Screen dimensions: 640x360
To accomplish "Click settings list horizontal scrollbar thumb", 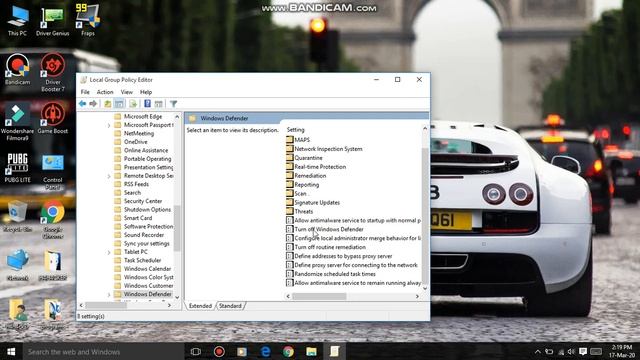I will click(x=319, y=296).
